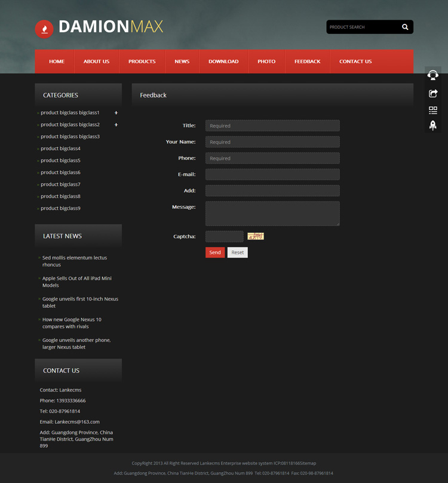Click into the Title input field
Screen dimensions: 448x483
click(x=272, y=126)
